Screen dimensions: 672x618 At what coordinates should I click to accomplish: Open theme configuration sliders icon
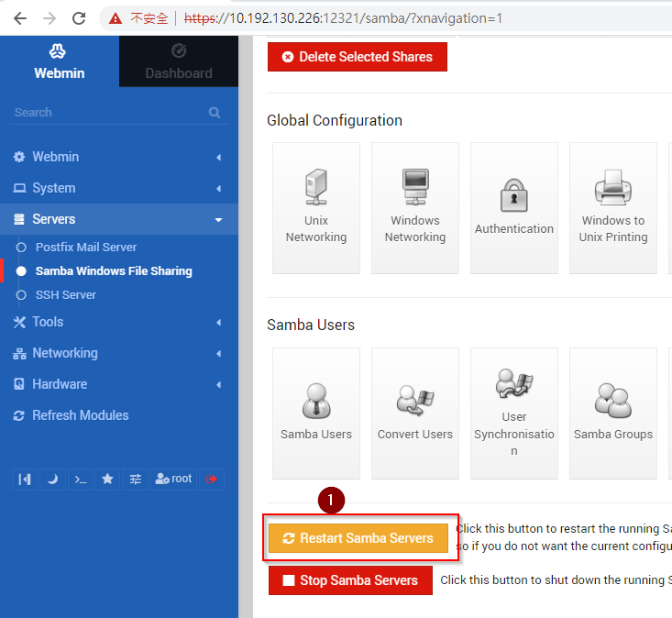click(136, 480)
